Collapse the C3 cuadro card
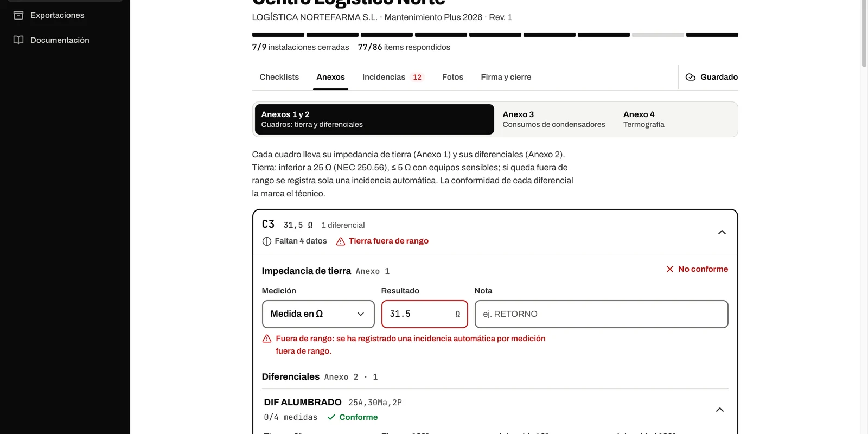868x434 pixels. click(x=722, y=232)
